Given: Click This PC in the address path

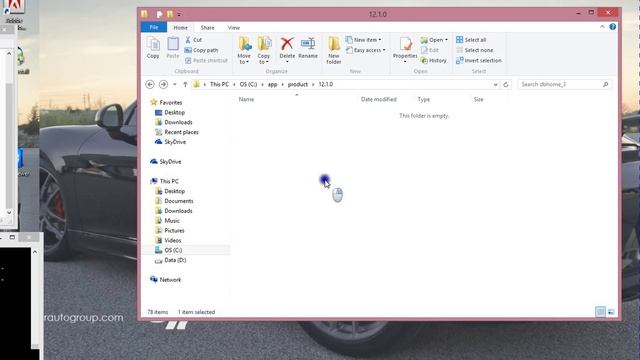Looking at the screenshot, I should [219, 84].
